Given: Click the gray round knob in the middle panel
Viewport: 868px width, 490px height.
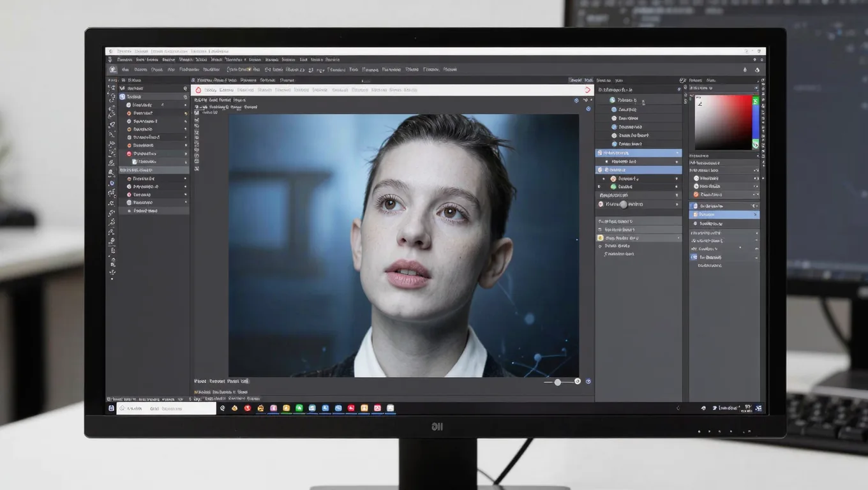Looking at the screenshot, I should pos(624,204).
